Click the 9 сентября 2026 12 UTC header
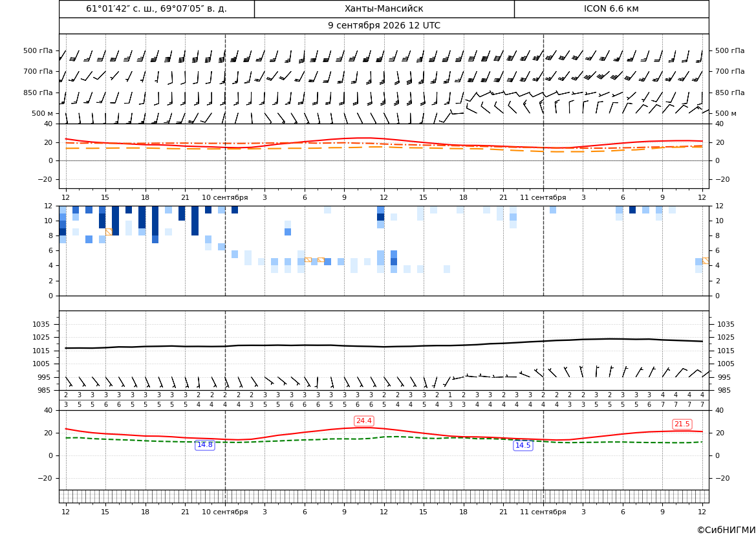Viewport: 756px width, 535px height. coord(384,26)
